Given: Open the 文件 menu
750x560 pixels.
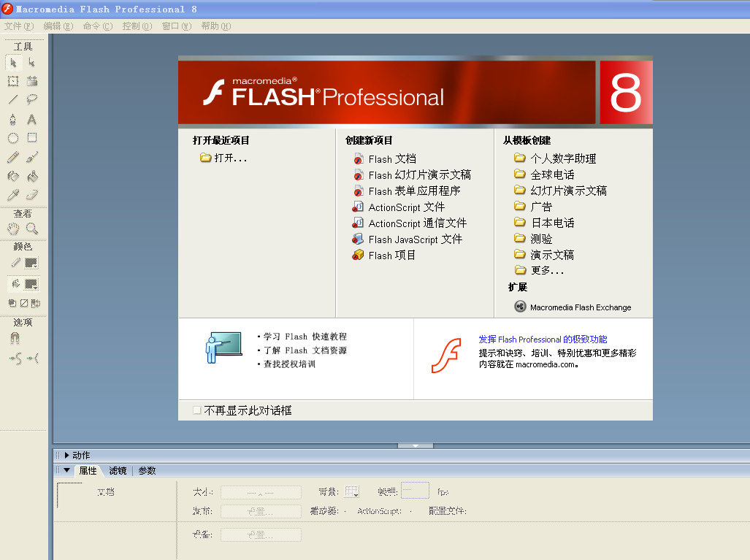Looking at the screenshot, I should pos(18,26).
